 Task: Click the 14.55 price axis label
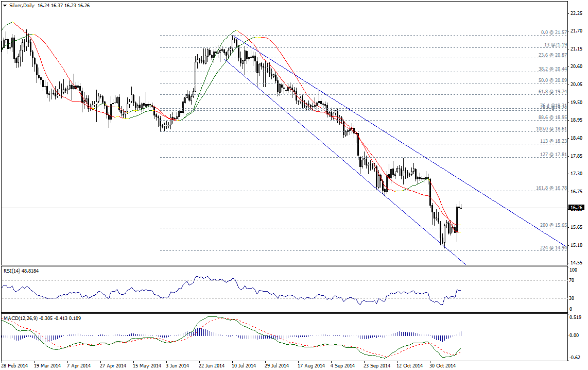576,263
